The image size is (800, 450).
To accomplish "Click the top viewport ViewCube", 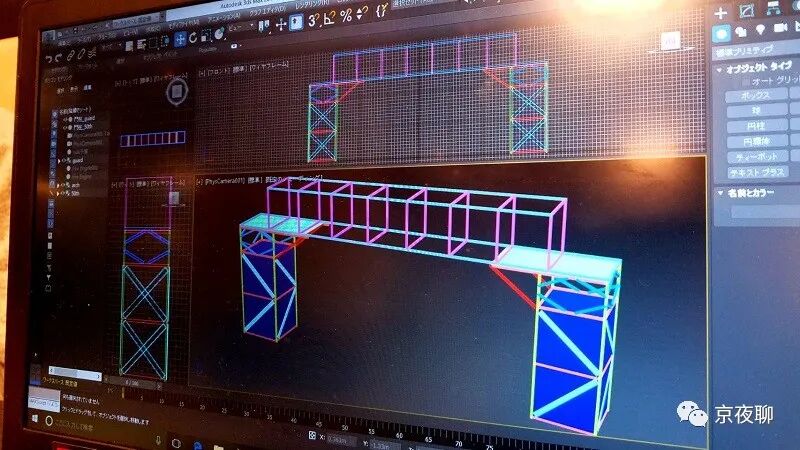I will coord(177,92).
